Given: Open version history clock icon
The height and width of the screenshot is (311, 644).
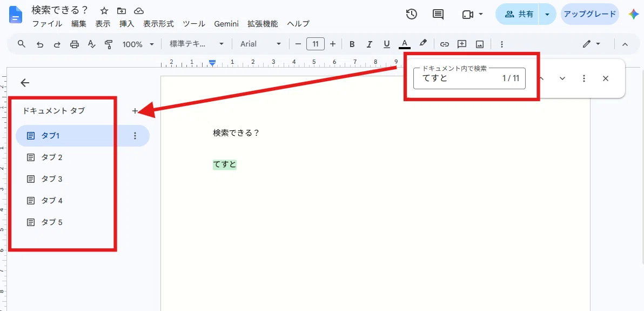Looking at the screenshot, I should click(412, 14).
